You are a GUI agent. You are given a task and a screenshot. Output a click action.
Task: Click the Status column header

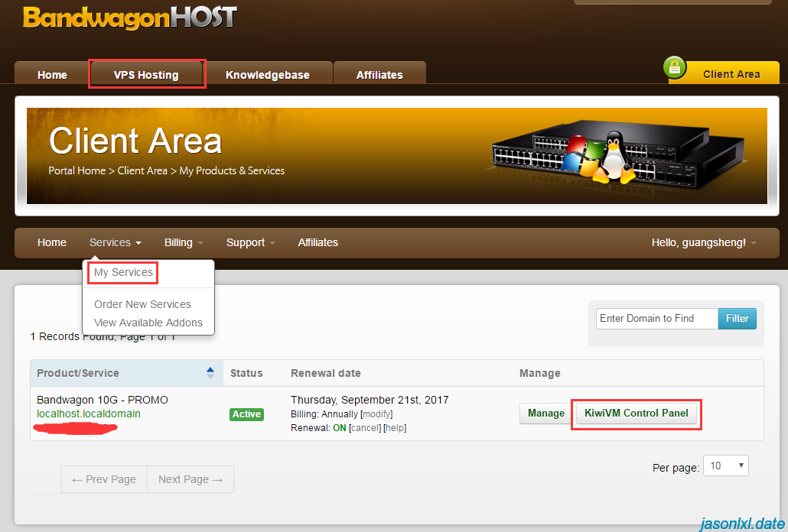point(246,373)
